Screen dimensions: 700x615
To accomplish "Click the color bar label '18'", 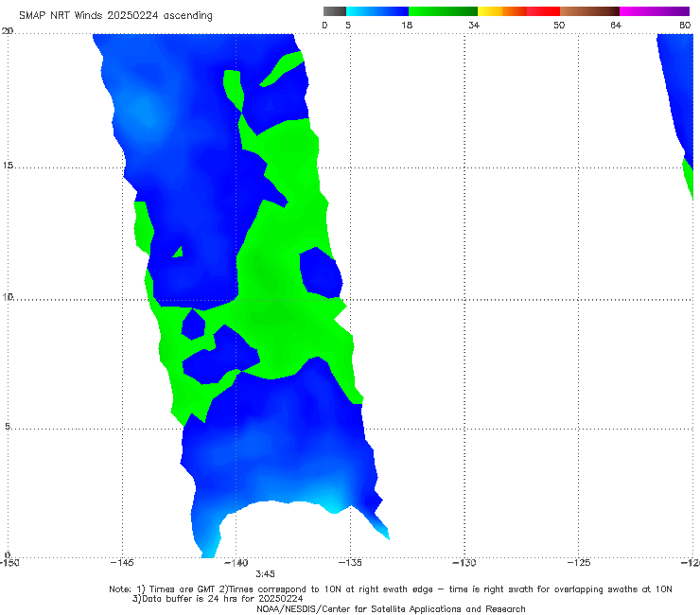I will (x=407, y=25).
